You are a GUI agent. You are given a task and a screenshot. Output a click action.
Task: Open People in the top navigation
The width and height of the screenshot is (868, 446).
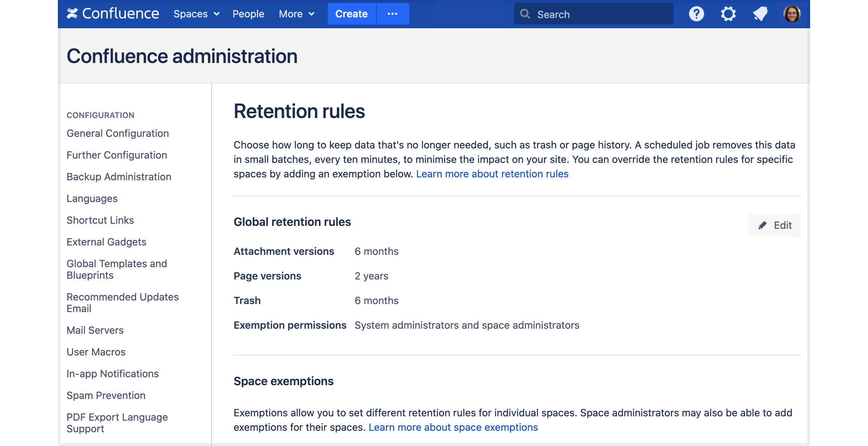point(248,14)
